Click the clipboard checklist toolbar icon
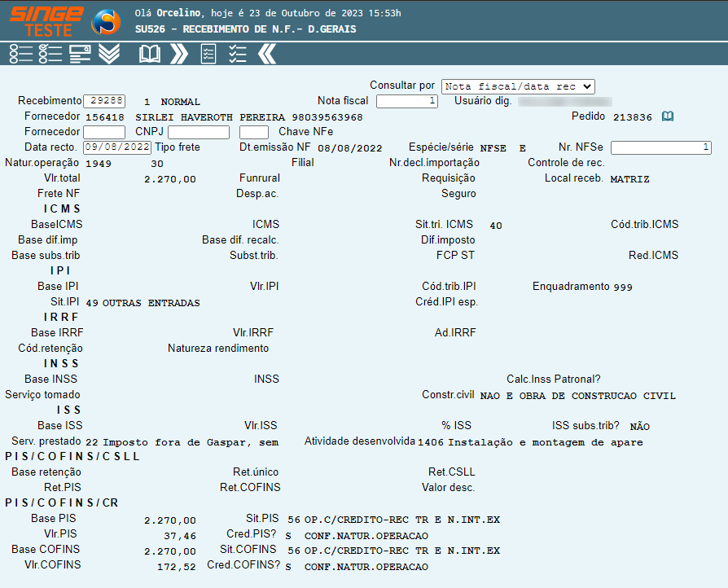Viewport: 728px width, 588px height. click(x=208, y=54)
